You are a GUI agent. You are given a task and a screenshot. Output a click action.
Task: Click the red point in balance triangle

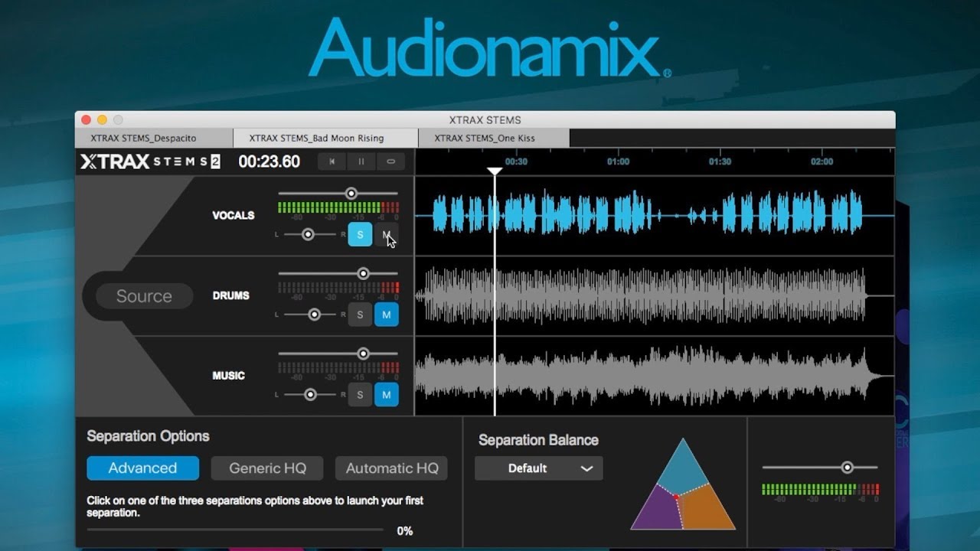pyautogui.click(x=676, y=497)
